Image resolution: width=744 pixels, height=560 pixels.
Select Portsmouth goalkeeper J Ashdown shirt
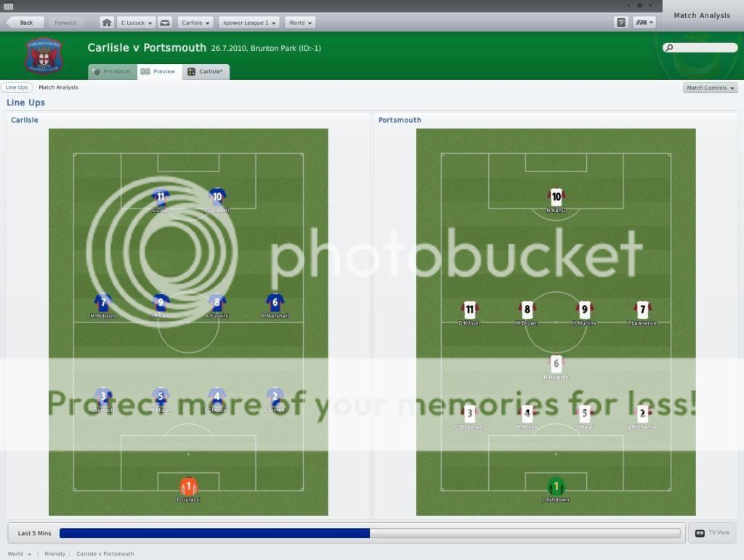coord(556,486)
